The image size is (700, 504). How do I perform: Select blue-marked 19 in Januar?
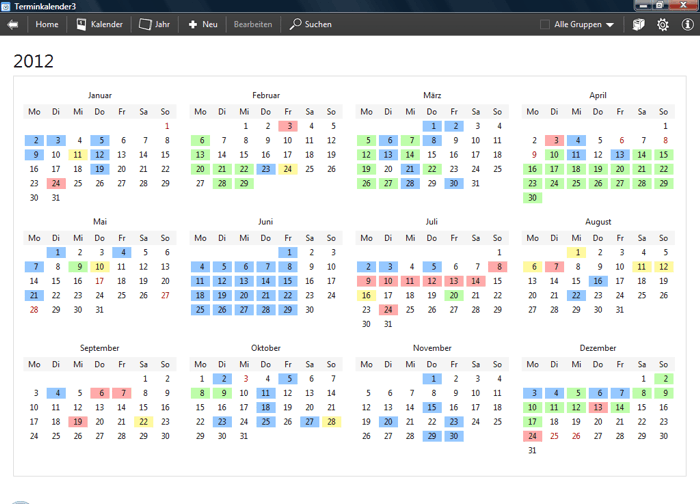tap(100, 169)
